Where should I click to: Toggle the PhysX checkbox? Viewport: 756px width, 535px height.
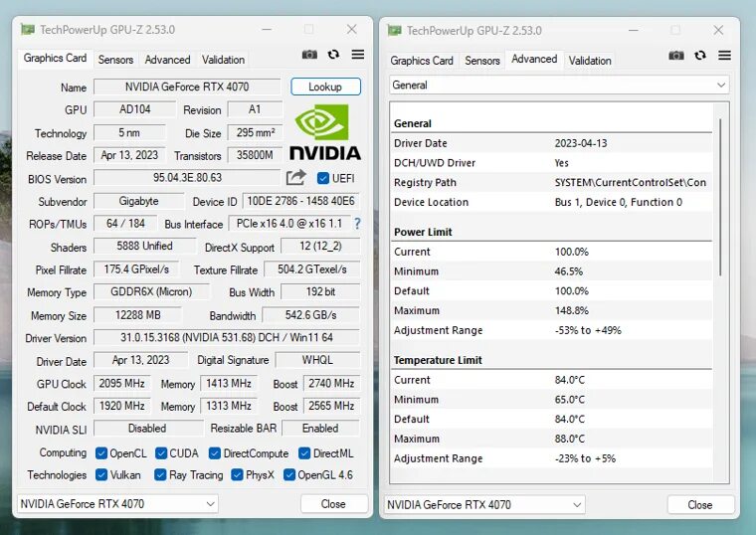tap(237, 474)
